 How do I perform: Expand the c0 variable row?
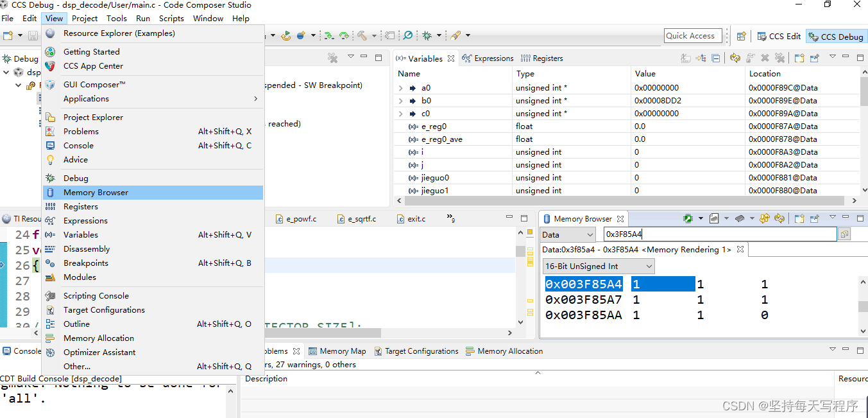(x=401, y=114)
